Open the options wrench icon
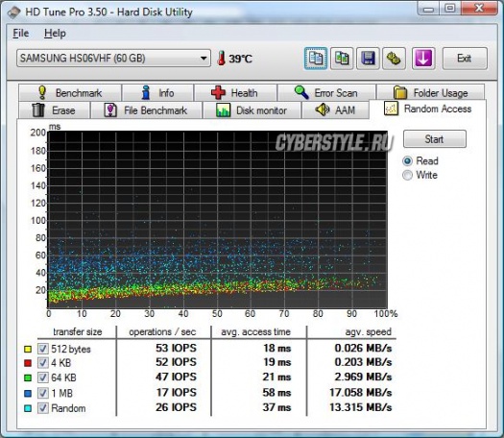 [x=394, y=59]
